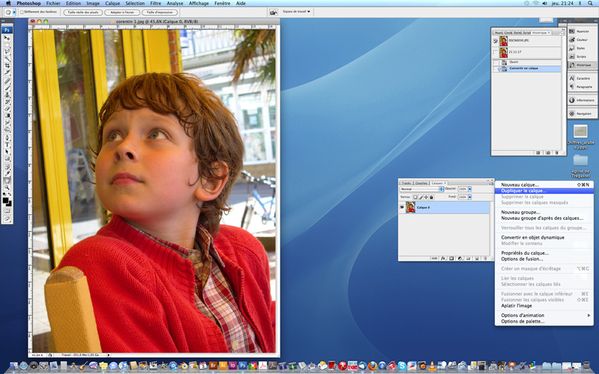The image size is (599, 374).
Task: Open the Espace de travail dropdown
Action: coord(296,12)
